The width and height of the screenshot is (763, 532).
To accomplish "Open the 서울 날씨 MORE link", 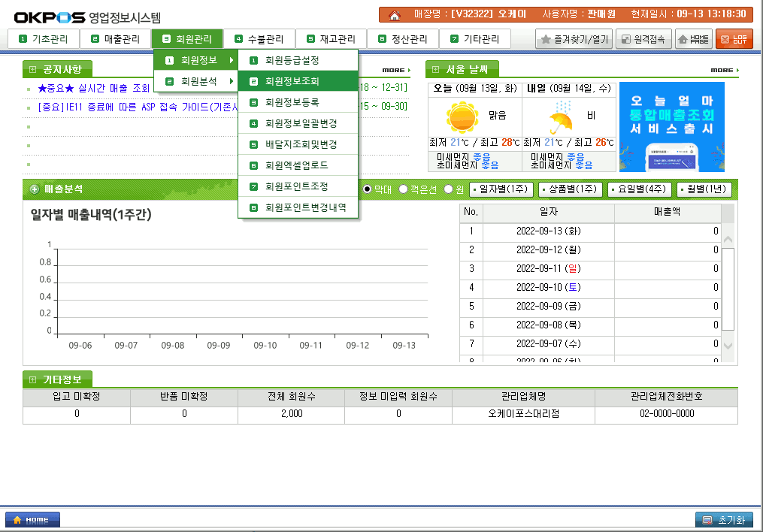I will 724,70.
